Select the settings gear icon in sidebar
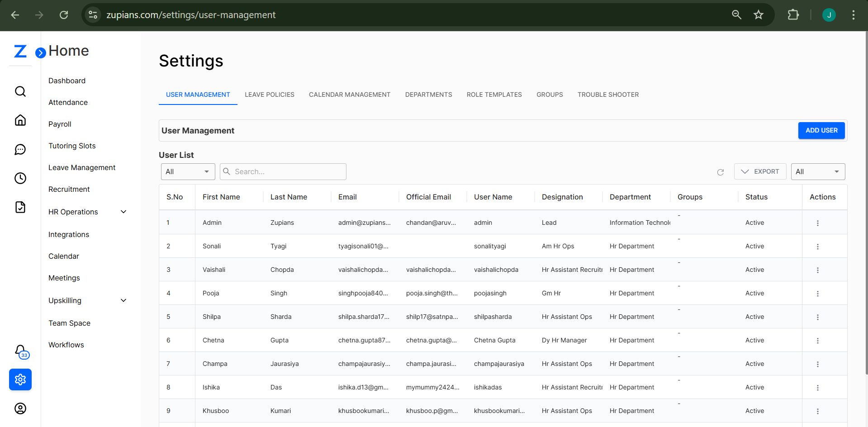868x427 pixels. (20, 380)
